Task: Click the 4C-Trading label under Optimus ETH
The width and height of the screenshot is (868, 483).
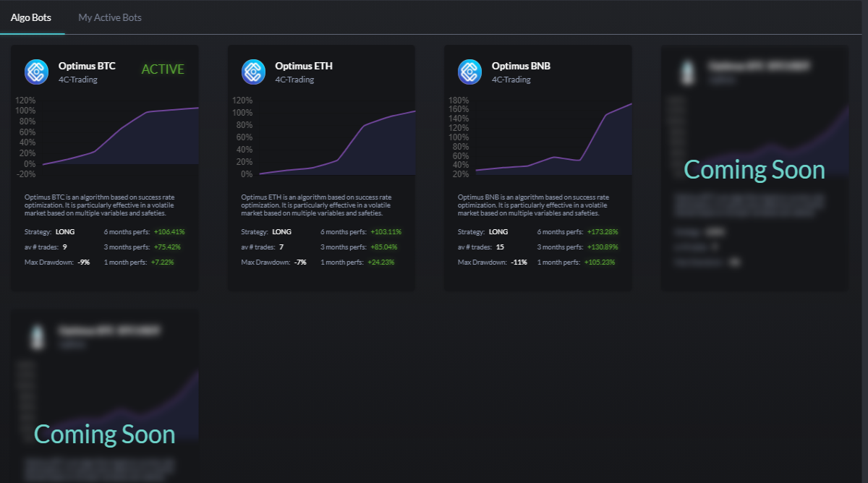Action: pos(294,80)
